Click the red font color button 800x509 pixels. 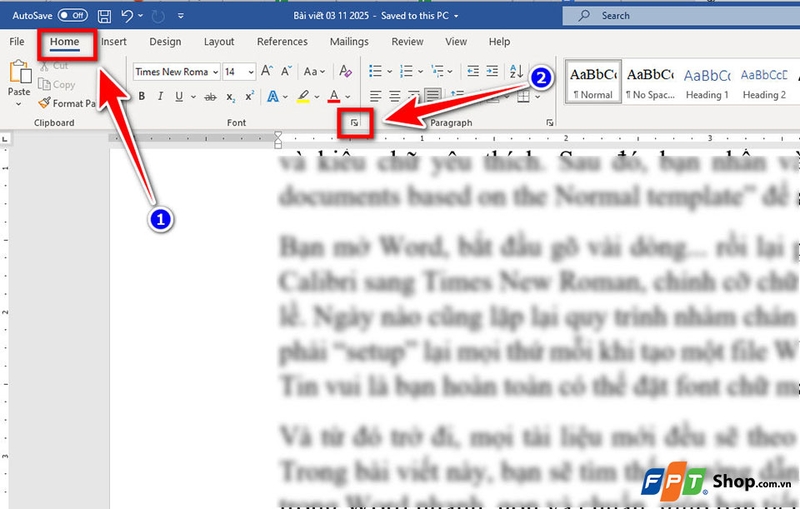pos(334,96)
